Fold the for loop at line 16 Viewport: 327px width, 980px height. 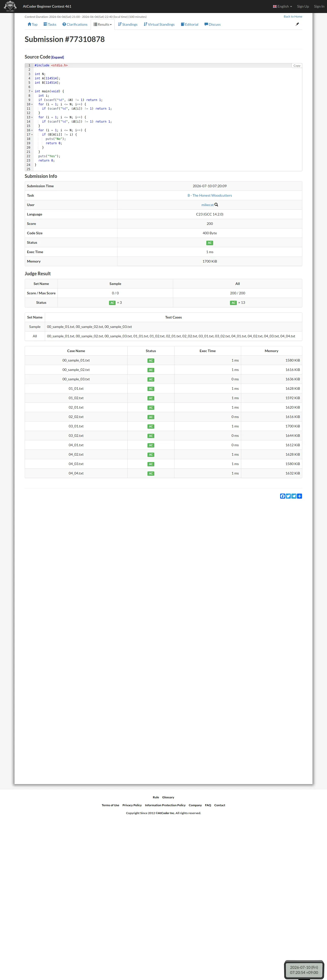click(32, 130)
